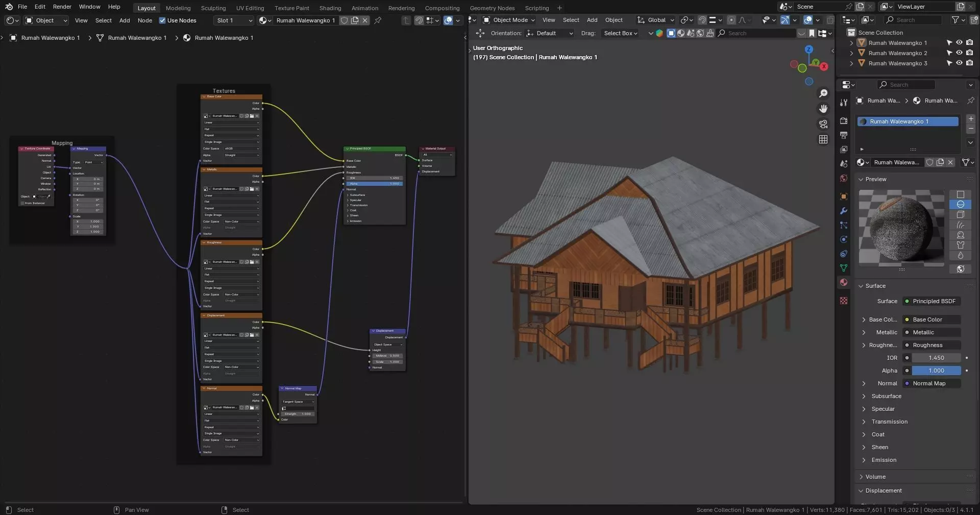
Task: Unlink material with X in properties
Action: (950, 162)
